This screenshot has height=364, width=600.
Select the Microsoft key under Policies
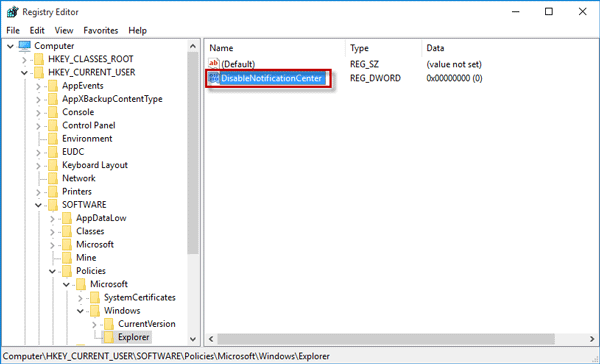pyautogui.click(x=109, y=284)
